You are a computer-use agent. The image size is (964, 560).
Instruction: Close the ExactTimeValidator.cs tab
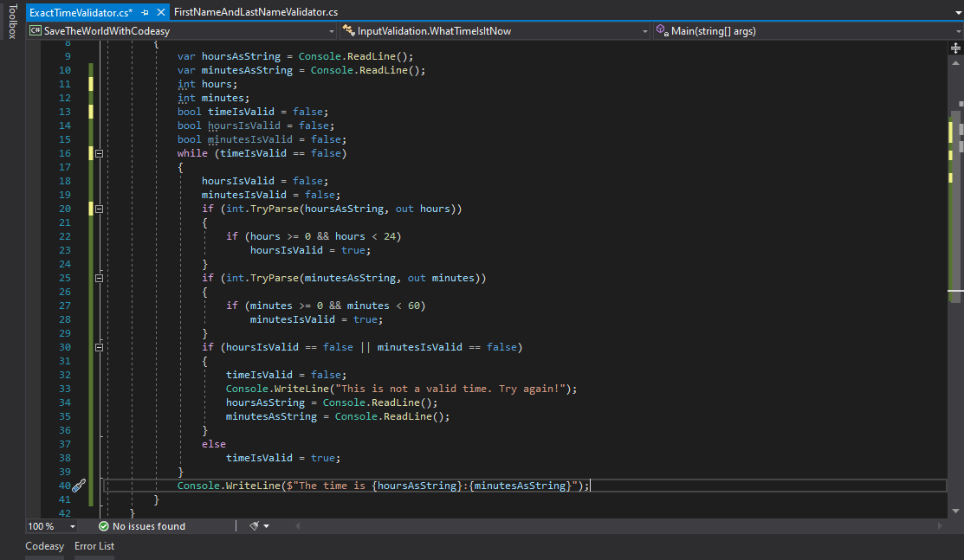(x=162, y=12)
